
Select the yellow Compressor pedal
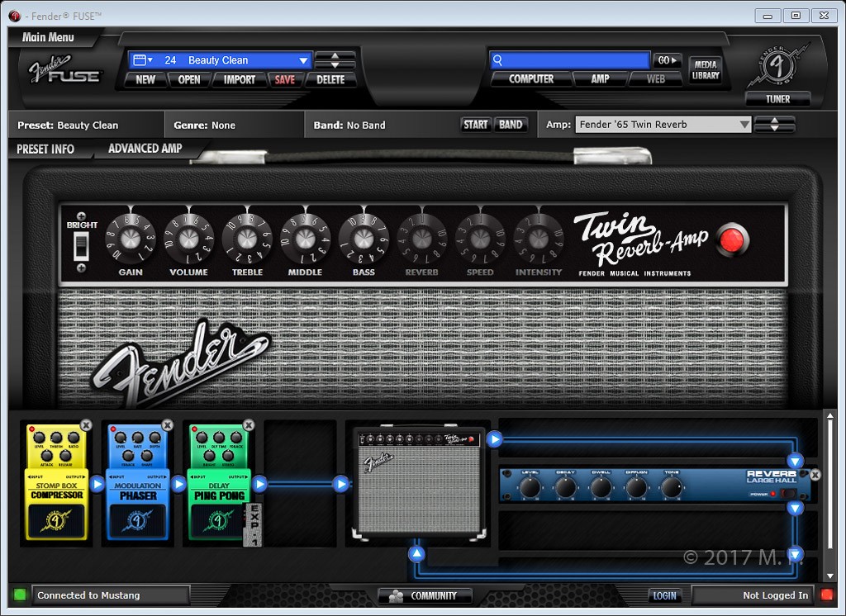coord(56,481)
